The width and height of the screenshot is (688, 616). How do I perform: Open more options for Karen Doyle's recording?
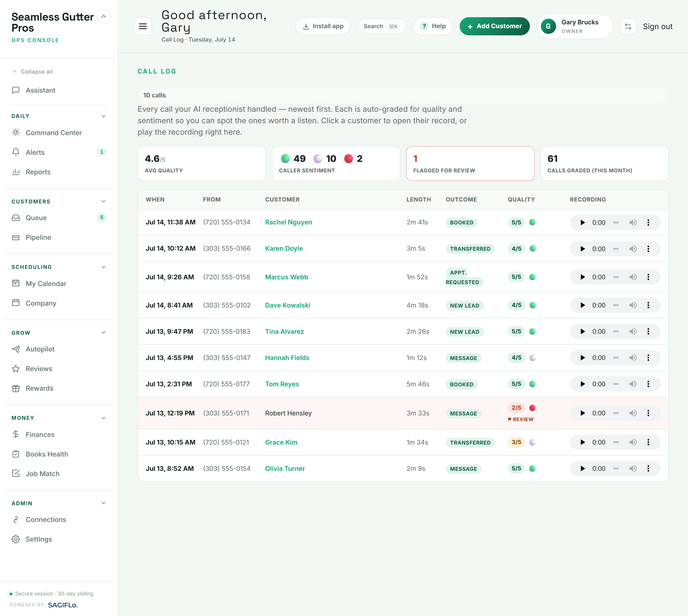[648, 249]
